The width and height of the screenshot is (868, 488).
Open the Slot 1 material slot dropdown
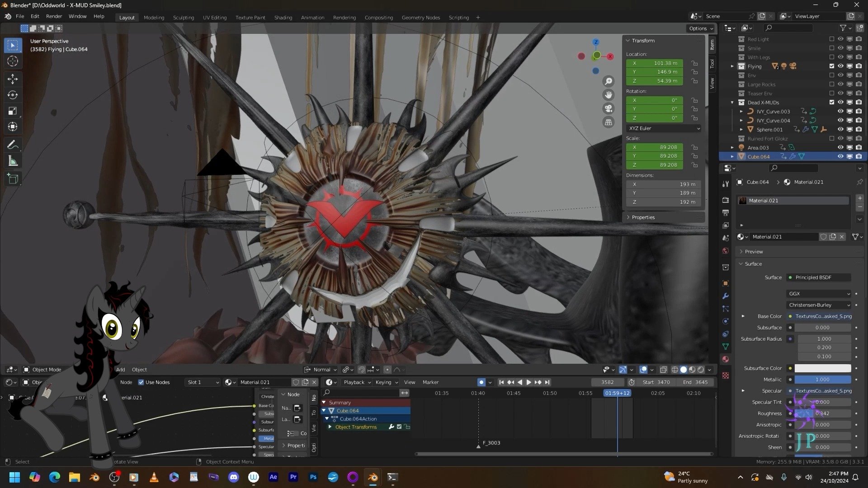[203, 382]
